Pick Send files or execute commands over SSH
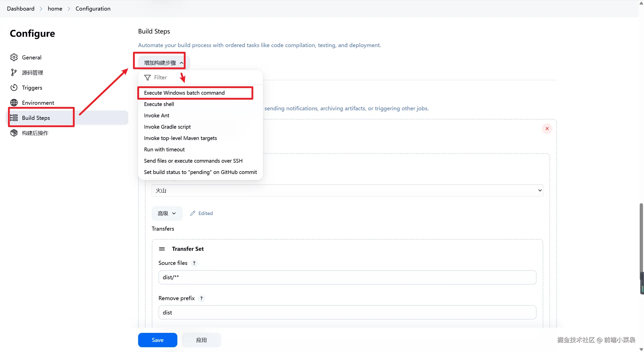Viewport: 644px width, 352px height. 193,161
